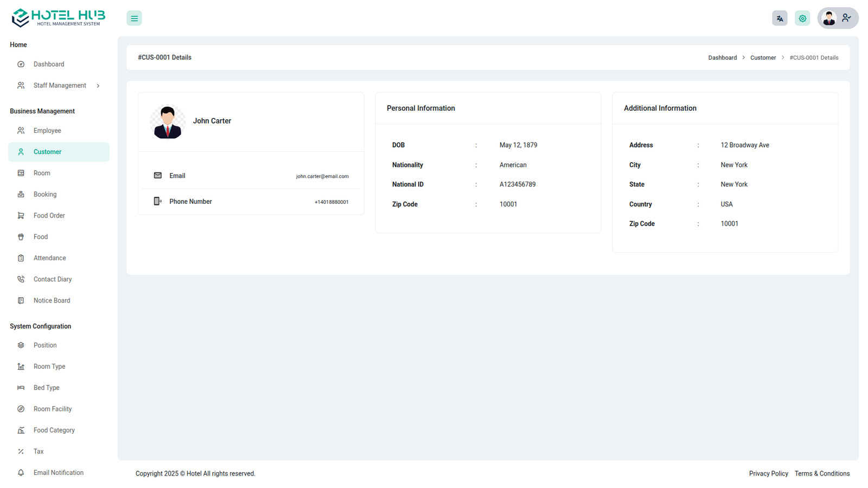This screenshot has width=868, height=488.
Task: Click the Email Notification bell icon
Action: (x=21, y=473)
